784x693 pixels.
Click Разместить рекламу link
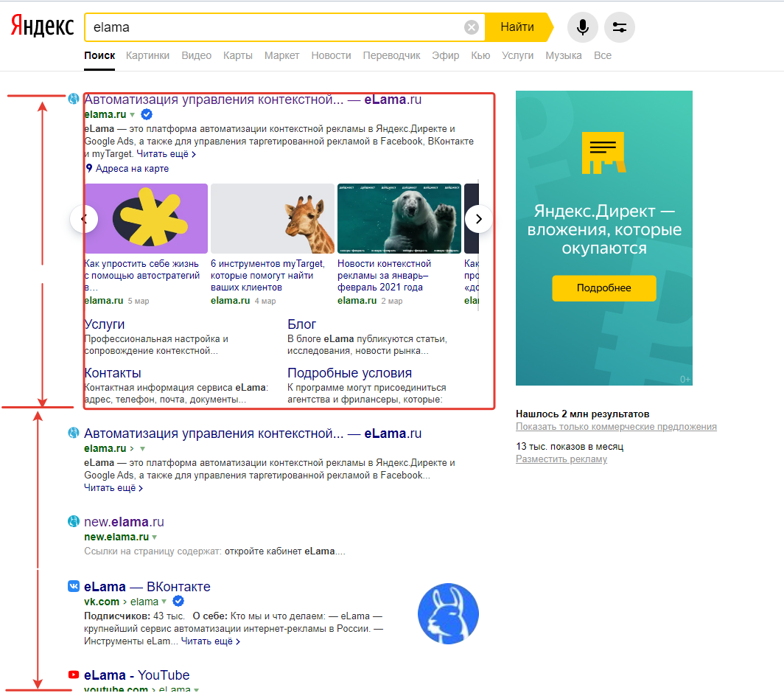(561, 459)
